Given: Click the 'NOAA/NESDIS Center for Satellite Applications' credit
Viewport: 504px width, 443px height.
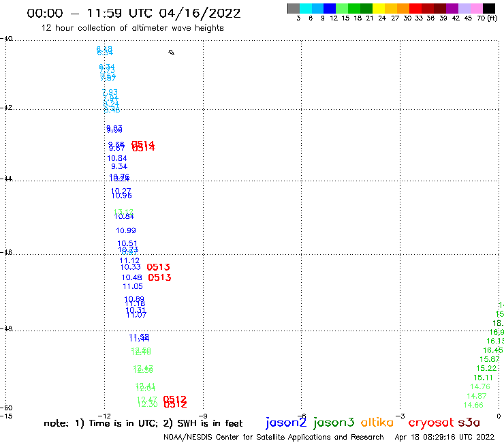Looking at the screenshot, I should (274, 437).
